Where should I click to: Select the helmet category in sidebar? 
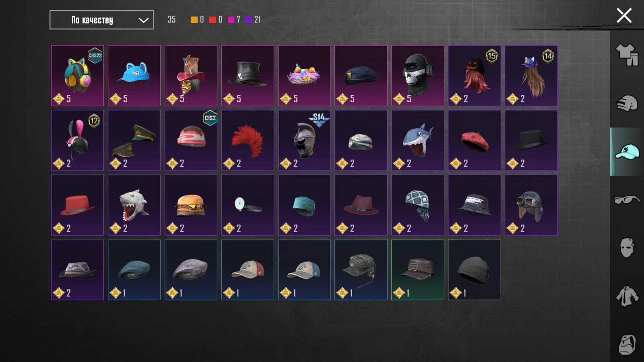627,103
